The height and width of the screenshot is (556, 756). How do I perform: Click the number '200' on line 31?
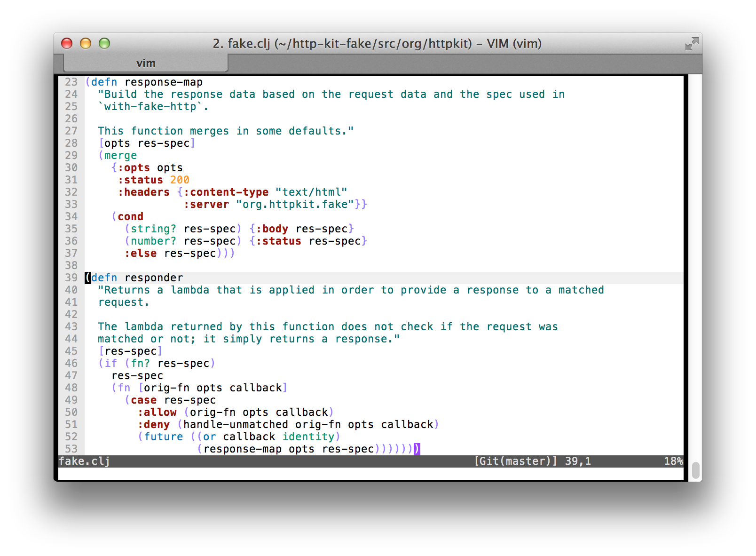[180, 180]
